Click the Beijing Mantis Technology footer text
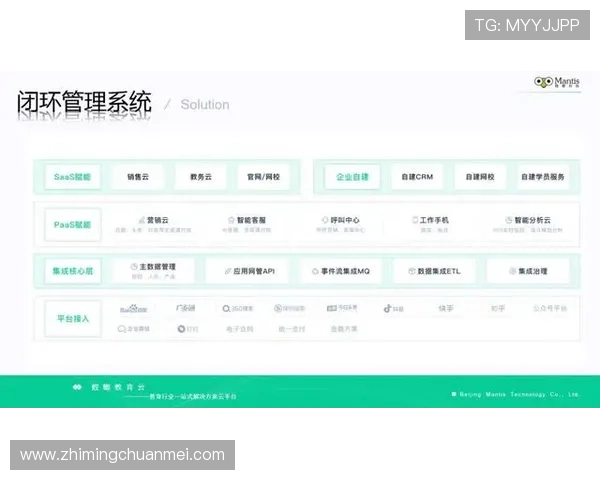 pos(519,394)
